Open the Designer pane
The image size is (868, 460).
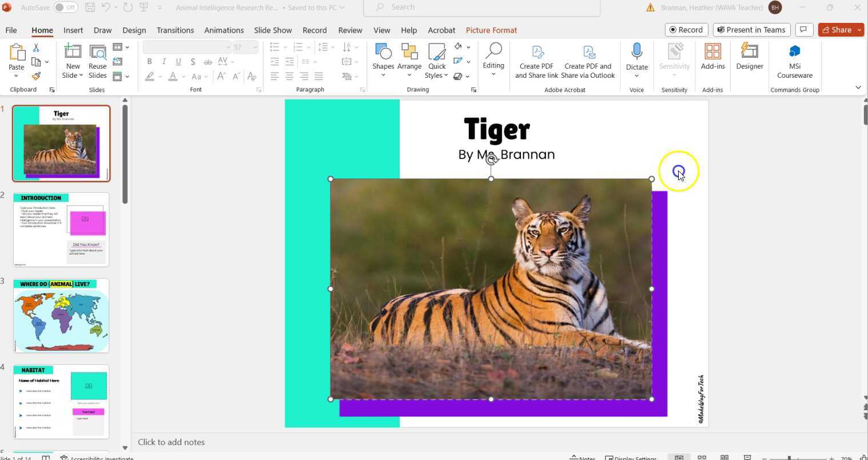click(x=750, y=57)
